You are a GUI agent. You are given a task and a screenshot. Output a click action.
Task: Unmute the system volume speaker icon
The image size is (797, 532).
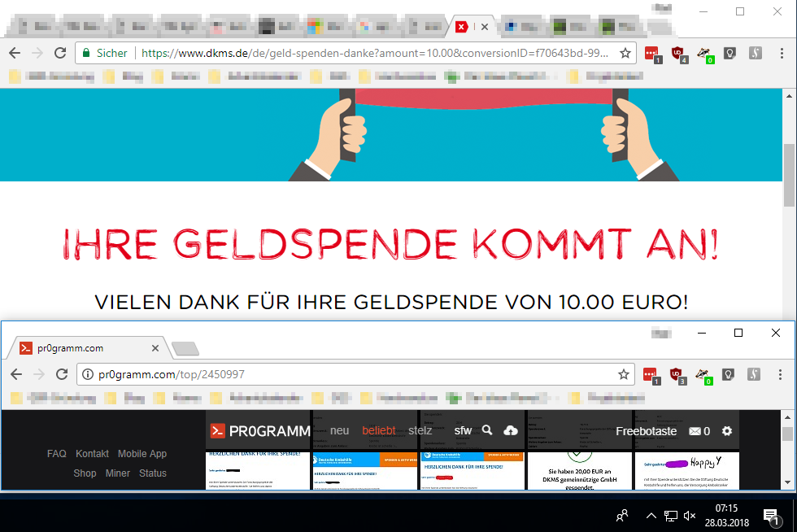pyautogui.click(x=690, y=516)
